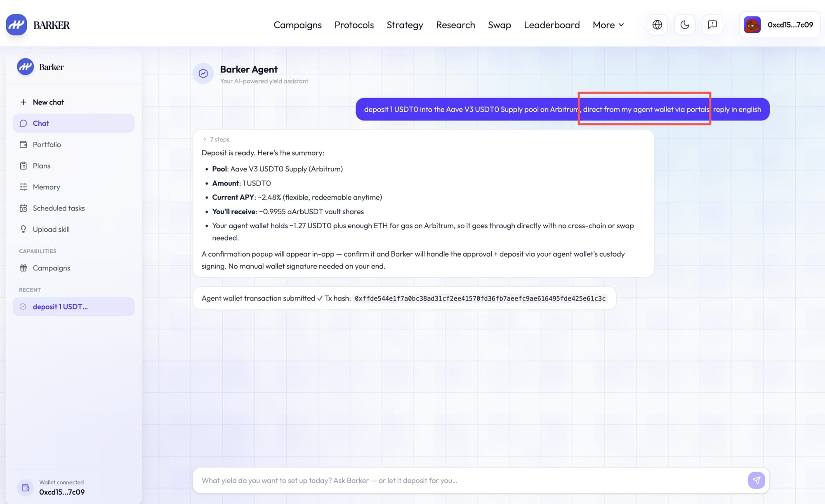Open the 0xcd15...7c09 wallet account menu
This screenshot has height=504, width=825.
coord(780,25)
